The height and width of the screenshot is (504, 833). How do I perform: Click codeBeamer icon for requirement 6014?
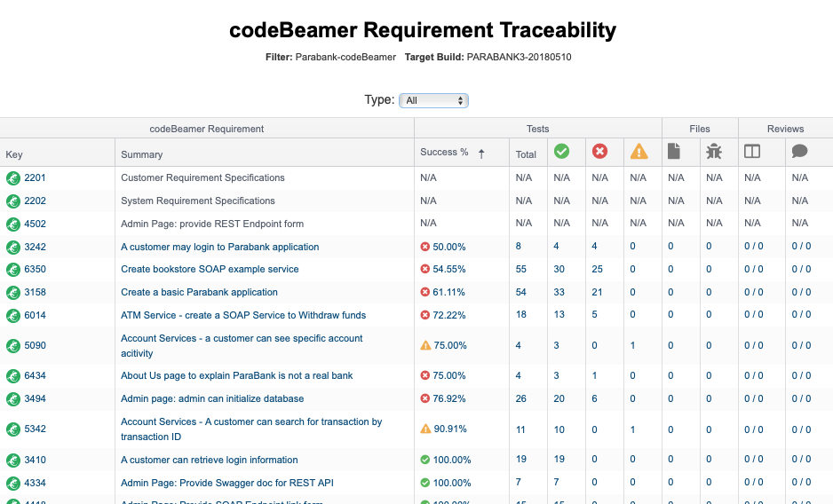pos(13,316)
